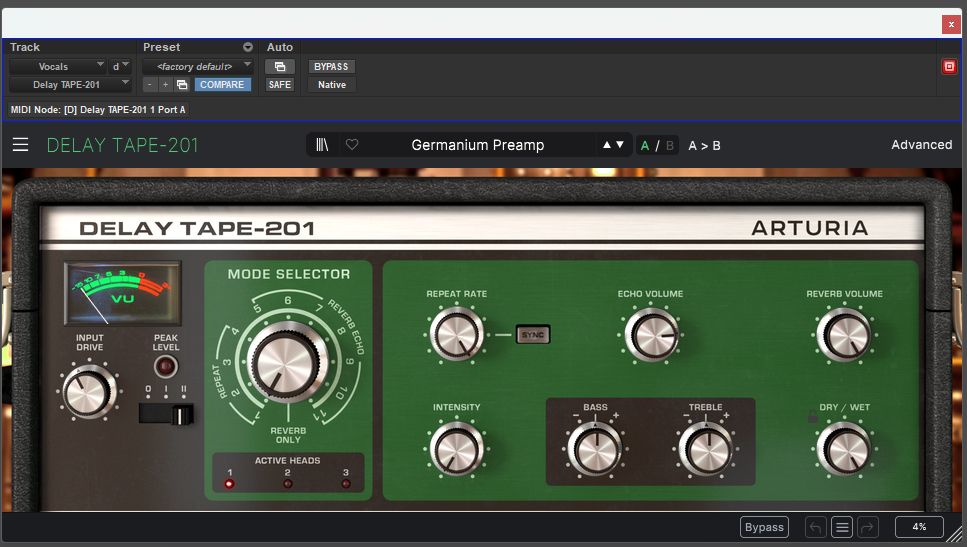
Task: Use the window resize grip corner
Action: click(955, 534)
